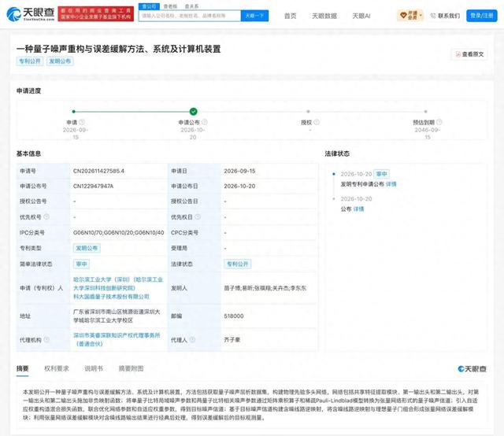Screen dimensions: 504x436
Task: Select the 查公司 search tab
Action: 149,6
